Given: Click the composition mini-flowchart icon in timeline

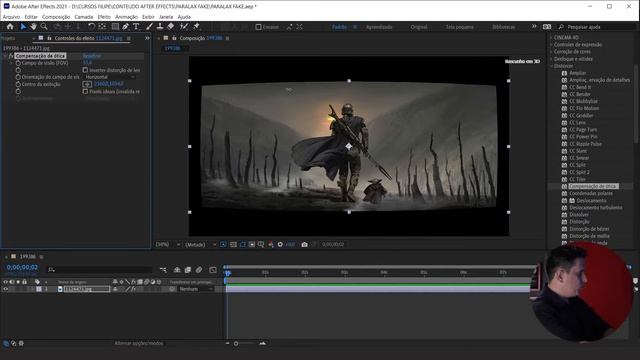Looking at the screenshot, I should click(x=163, y=270).
